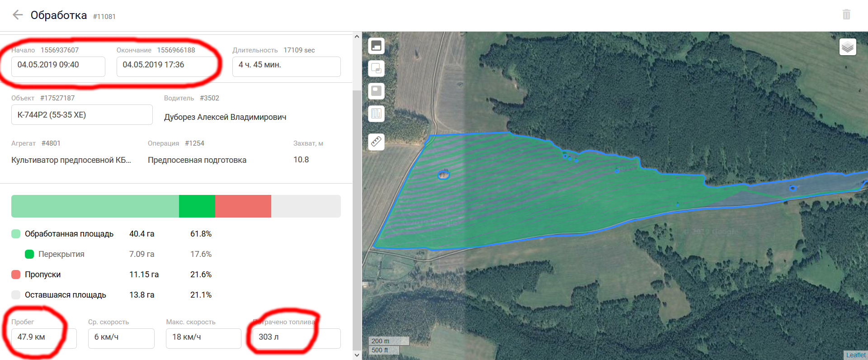
Task: Open the Leaflet attribution link
Action: pyautogui.click(x=855, y=355)
